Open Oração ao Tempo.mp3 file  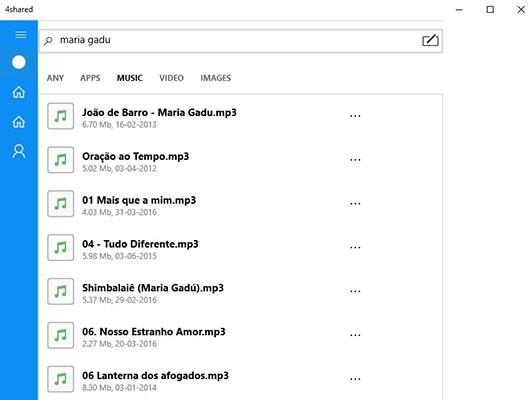135,157
